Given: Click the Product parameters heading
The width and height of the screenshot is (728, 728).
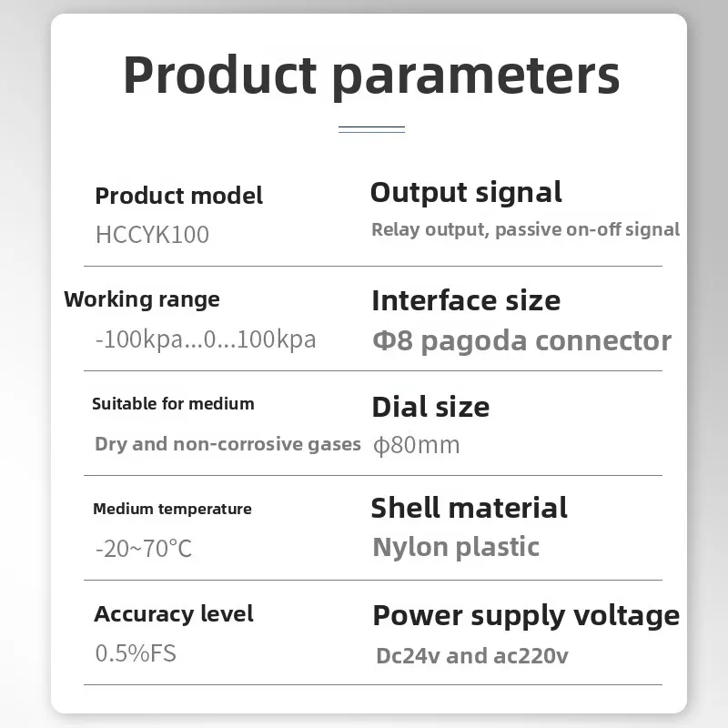Looking at the screenshot, I should (x=371, y=75).
